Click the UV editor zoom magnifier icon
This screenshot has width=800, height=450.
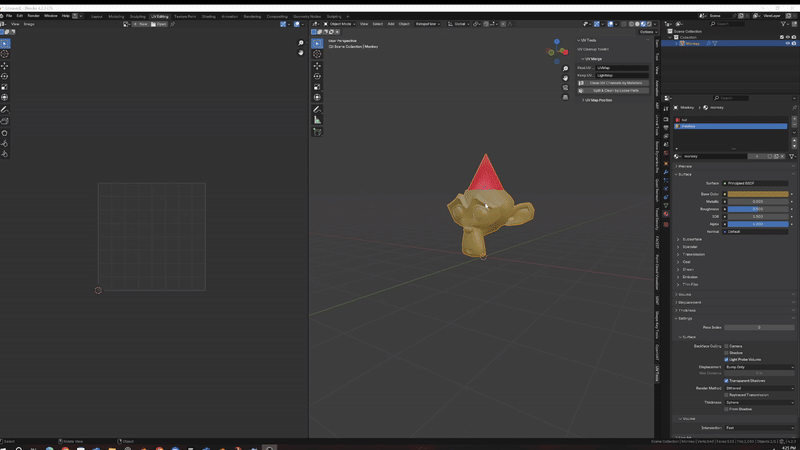[x=301, y=43]
